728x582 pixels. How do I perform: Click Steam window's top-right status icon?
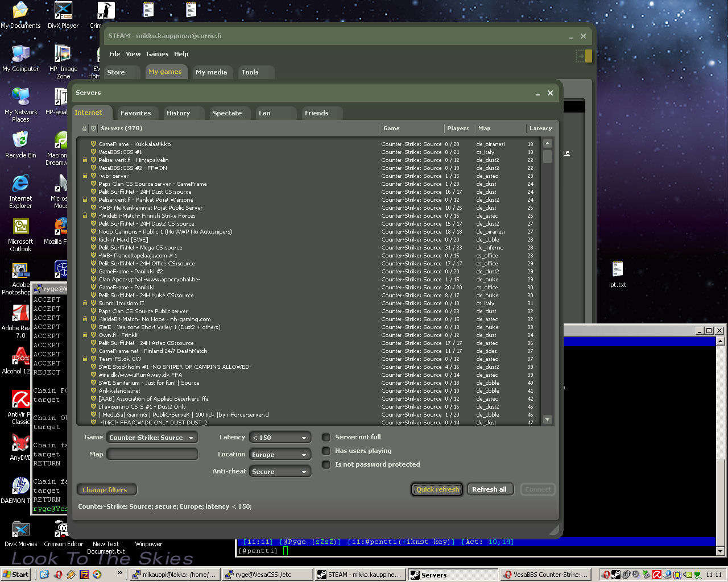pos(584,56)
